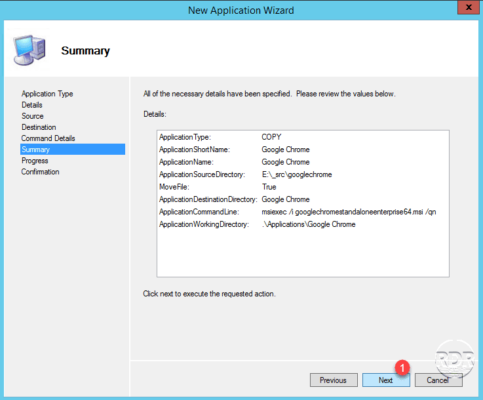Cancel the New Application Wizard
483x400 pixels.
pos(438,380)
